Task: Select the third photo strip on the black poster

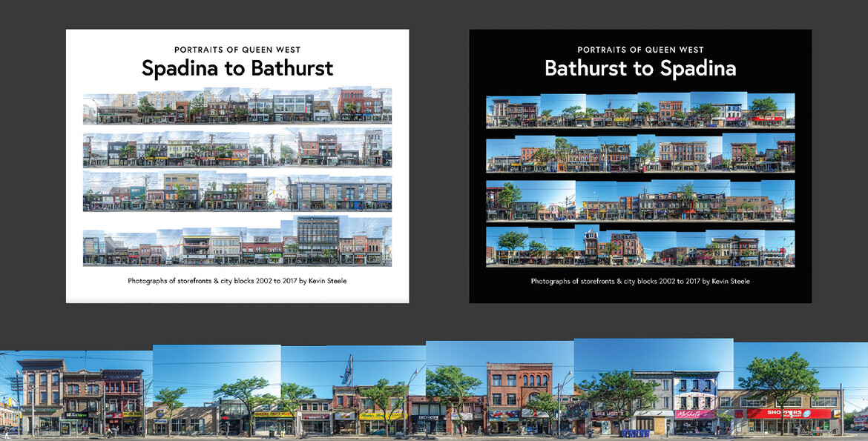Action: (x=640, y=201)
